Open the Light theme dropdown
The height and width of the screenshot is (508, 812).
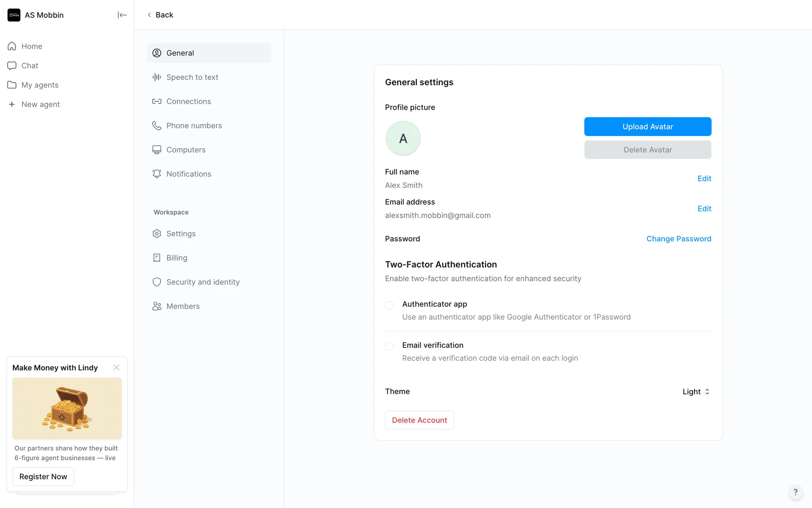pos(696,392)
